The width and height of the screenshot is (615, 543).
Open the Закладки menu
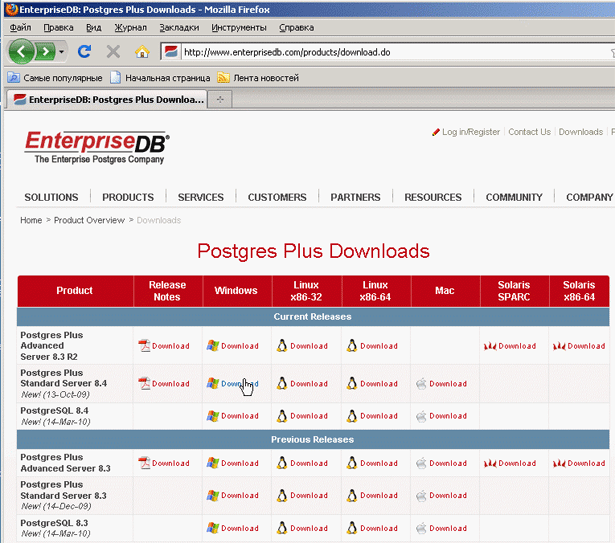(x=179, y=27)
